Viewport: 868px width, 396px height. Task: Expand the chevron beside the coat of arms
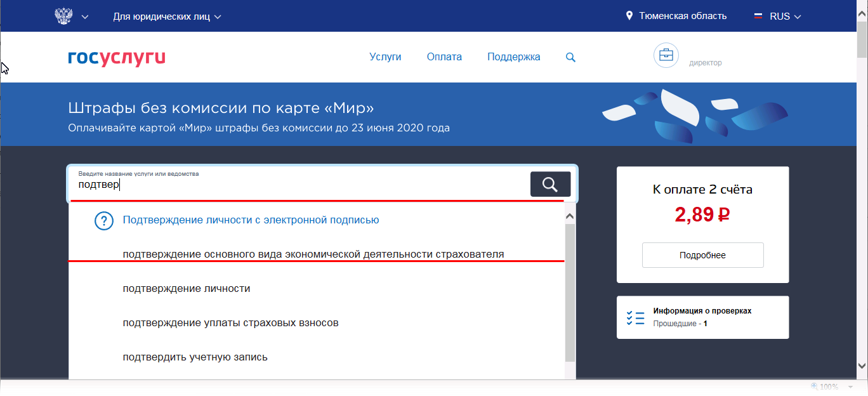coord(85,16)
